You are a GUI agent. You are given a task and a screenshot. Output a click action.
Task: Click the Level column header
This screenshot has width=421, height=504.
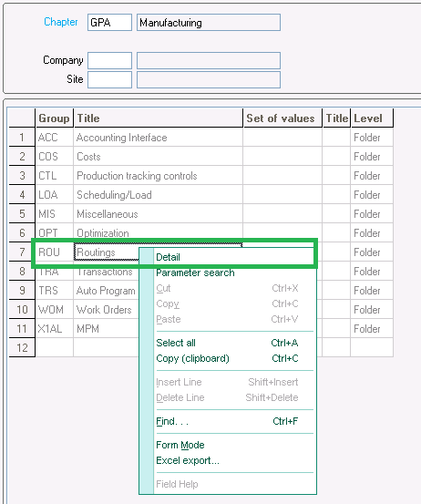pyautogui.click(x=372, y=118)
